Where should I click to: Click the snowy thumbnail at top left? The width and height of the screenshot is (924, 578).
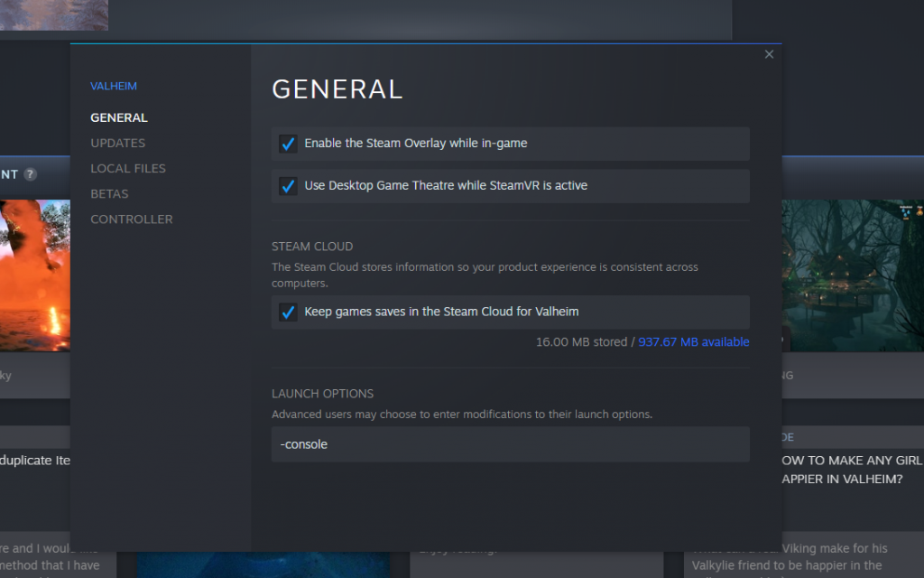tap(53, 14)
